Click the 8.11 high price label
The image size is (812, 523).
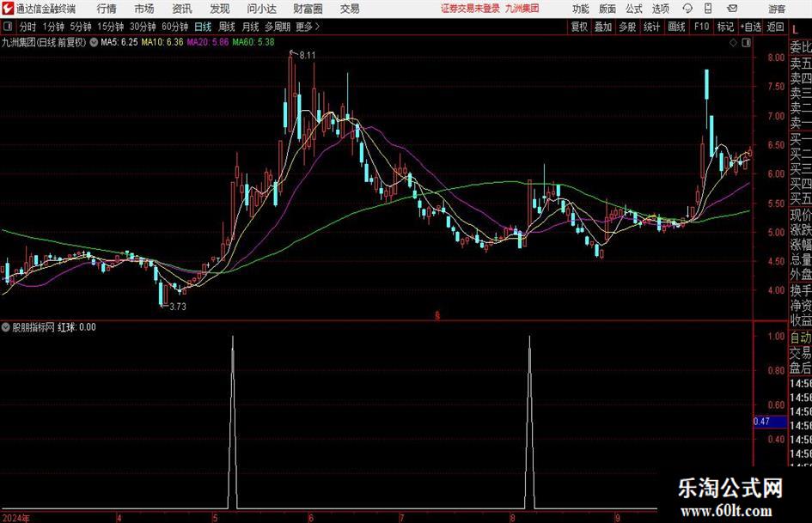click(x=307, y=56)
